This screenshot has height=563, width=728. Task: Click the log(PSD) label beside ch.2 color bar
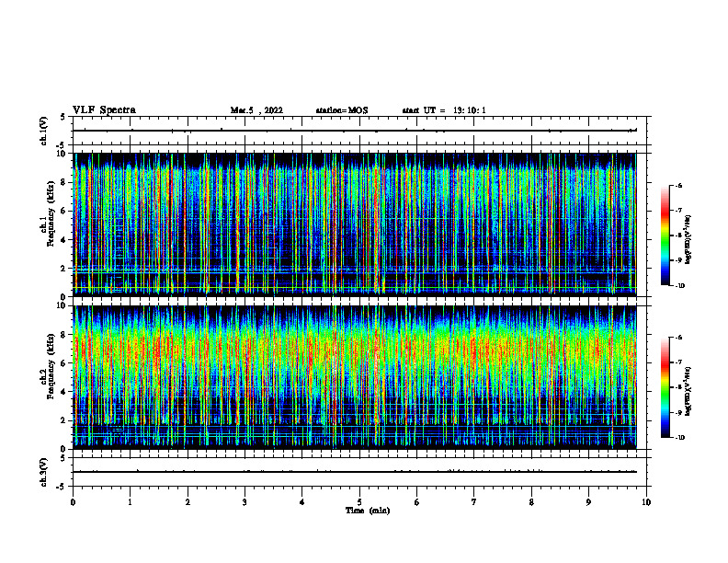[688, 391]
